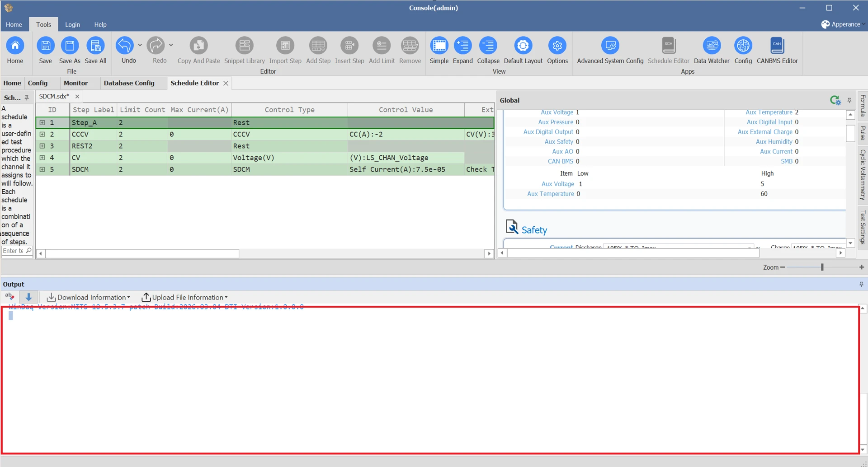Switch to the Database Config tab
The image size is (868, 467).
129,83
